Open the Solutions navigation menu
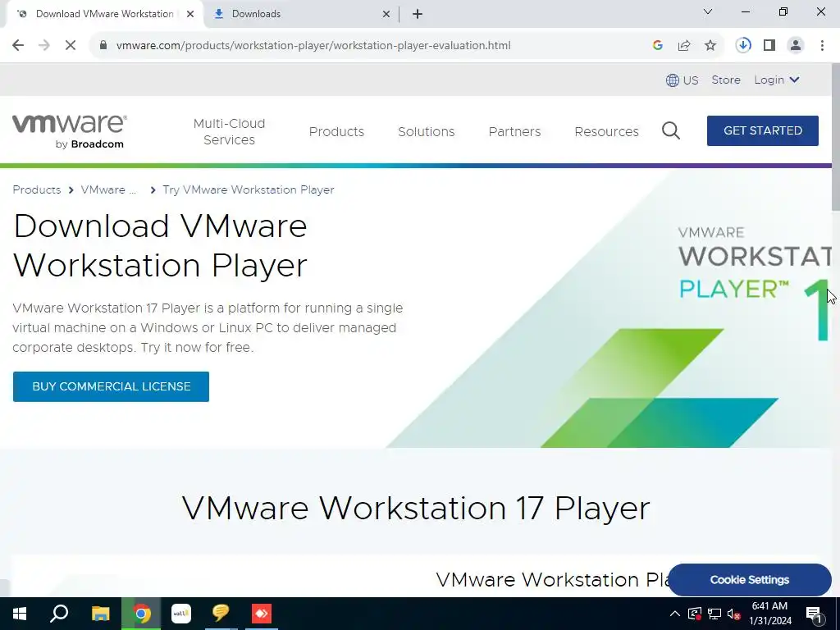Image resolution: width=840 pixels, height=630 pixels. 426,131
